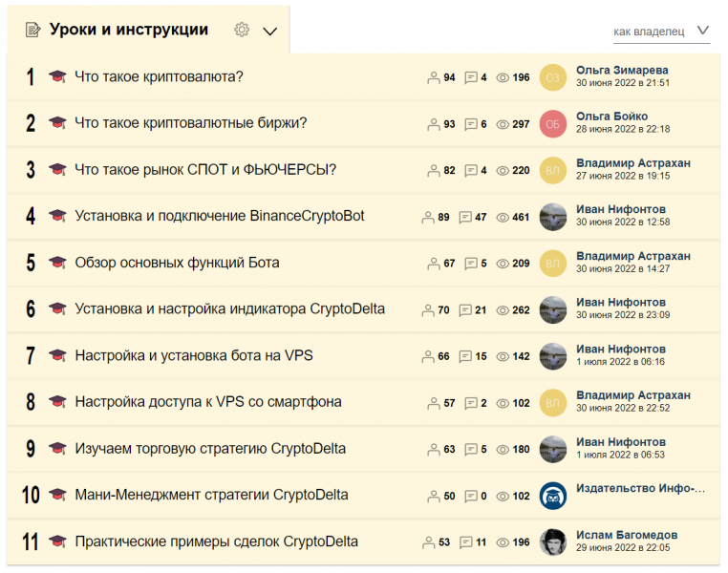Open author link Ислам Багомедов
The height and width of the screenshot is (573, 728).
[627, 535]
